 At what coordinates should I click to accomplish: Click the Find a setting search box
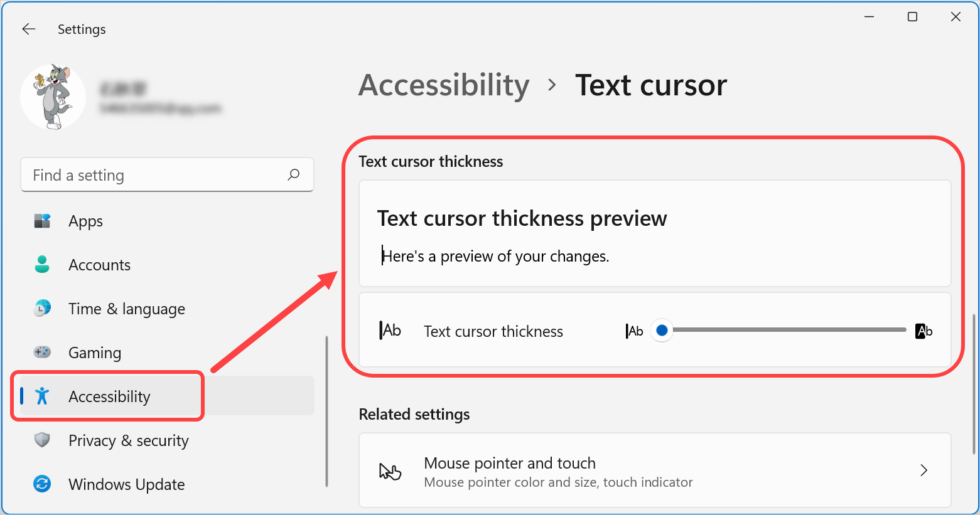pyautogui.click(x=157, y=175)
